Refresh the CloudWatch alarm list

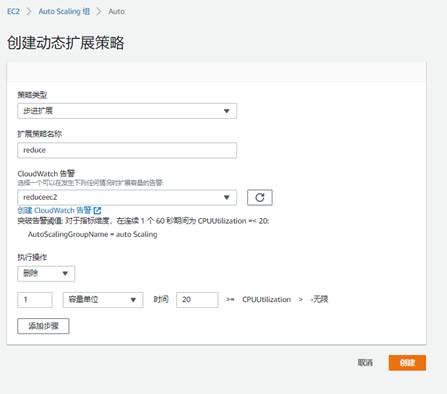[x=260, y=197]
